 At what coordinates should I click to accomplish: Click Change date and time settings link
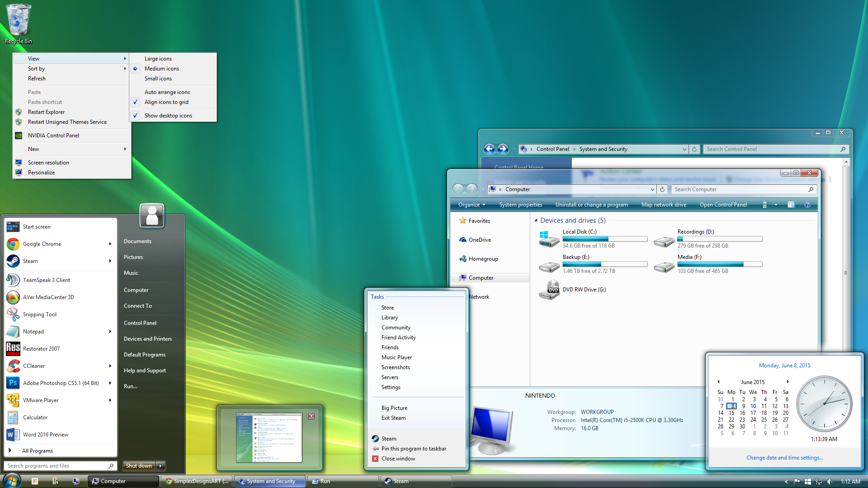[x=784, y=458]
